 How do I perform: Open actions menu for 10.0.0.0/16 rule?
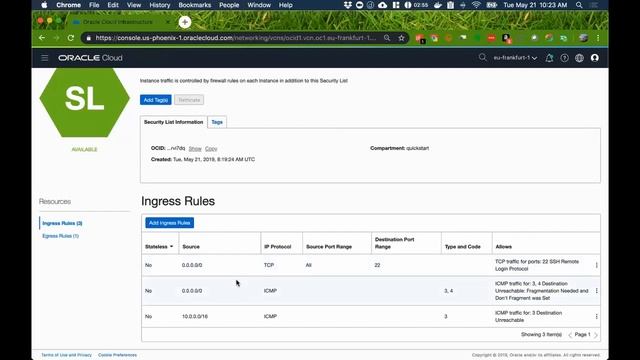(596, 316)
